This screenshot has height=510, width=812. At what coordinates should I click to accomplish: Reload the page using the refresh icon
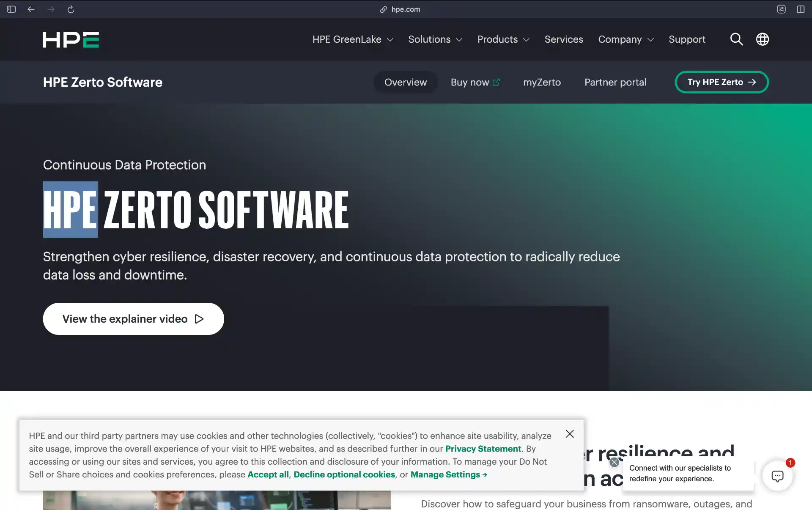[71, 9]
